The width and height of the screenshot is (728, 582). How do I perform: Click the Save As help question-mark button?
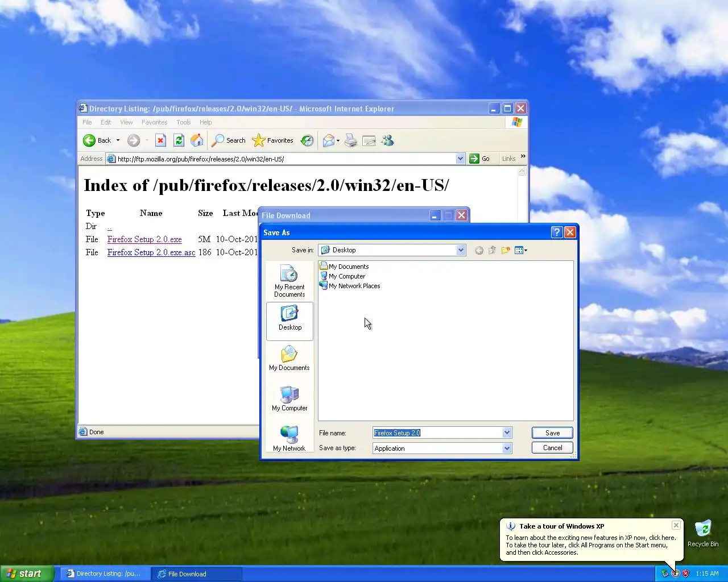[557, 232]
